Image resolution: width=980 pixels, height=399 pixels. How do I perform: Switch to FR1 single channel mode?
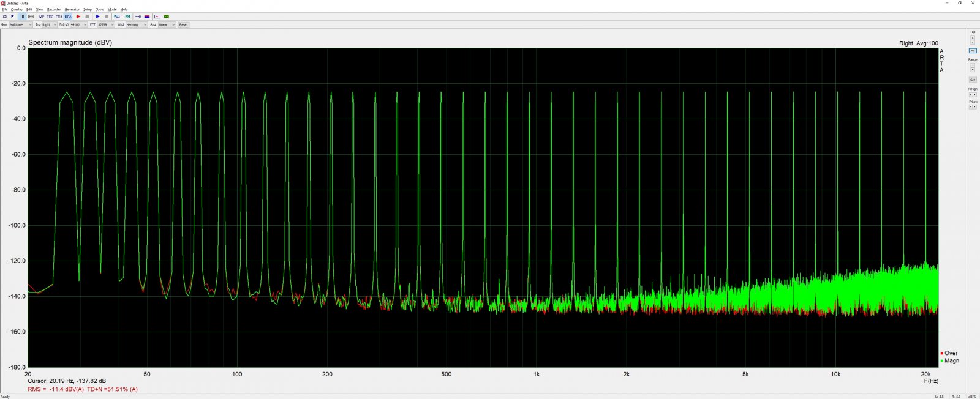point(59,17)
